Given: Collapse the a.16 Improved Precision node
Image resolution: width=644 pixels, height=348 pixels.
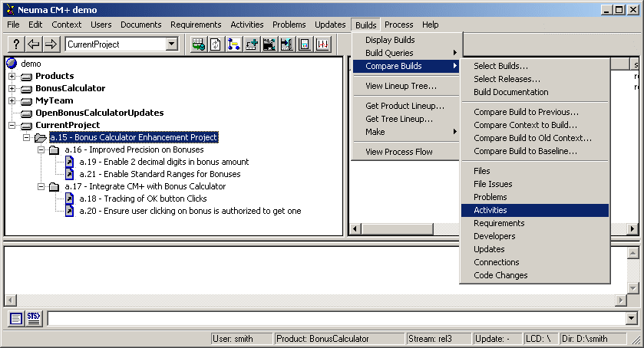Looking at the screenshot, I should 41,149.
